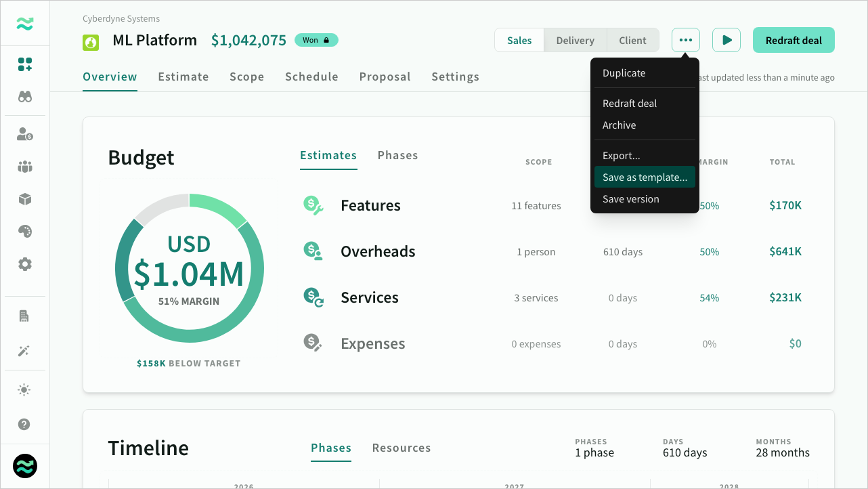
Task: Open the settings gear in sidebar
Action: click(25, 264)
